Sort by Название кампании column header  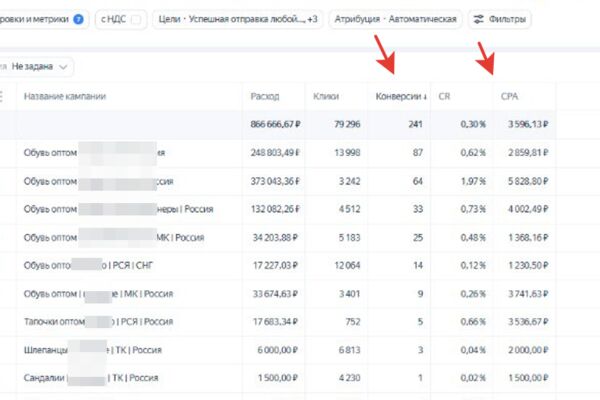pyautogui.click(x=65, y=96)
